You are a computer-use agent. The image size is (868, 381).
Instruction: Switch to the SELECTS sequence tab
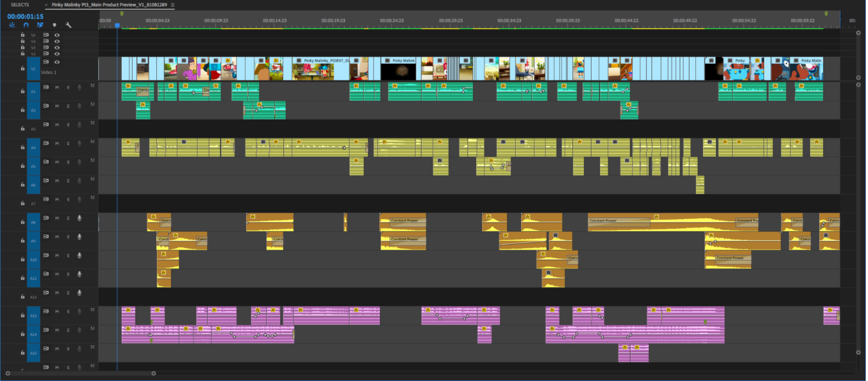point(20,5)
